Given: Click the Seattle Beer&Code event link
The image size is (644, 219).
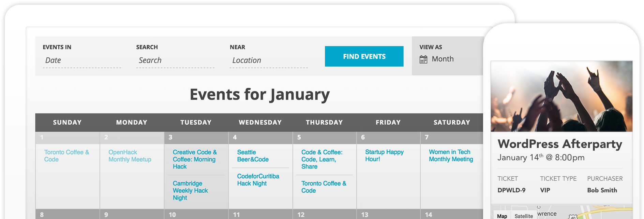Looking at the screenshot, I should coord(253,156).
